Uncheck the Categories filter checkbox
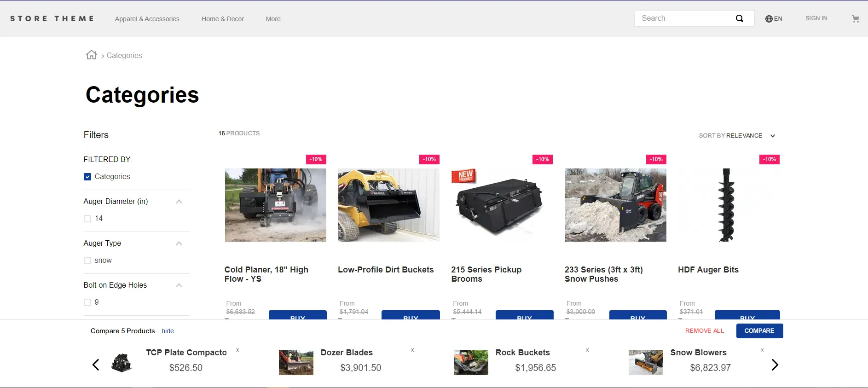This screenshot has height=388, width=868. click(87, 177)
